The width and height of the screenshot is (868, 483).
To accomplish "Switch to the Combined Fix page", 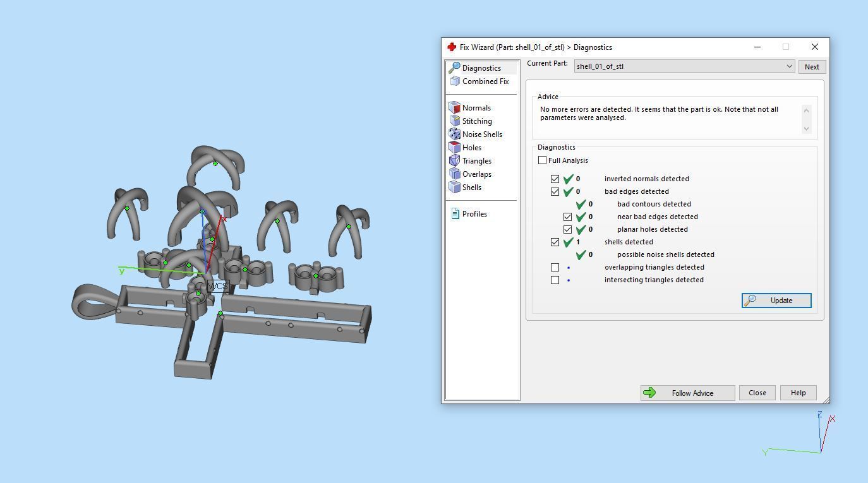I will (x=485, y=81).
